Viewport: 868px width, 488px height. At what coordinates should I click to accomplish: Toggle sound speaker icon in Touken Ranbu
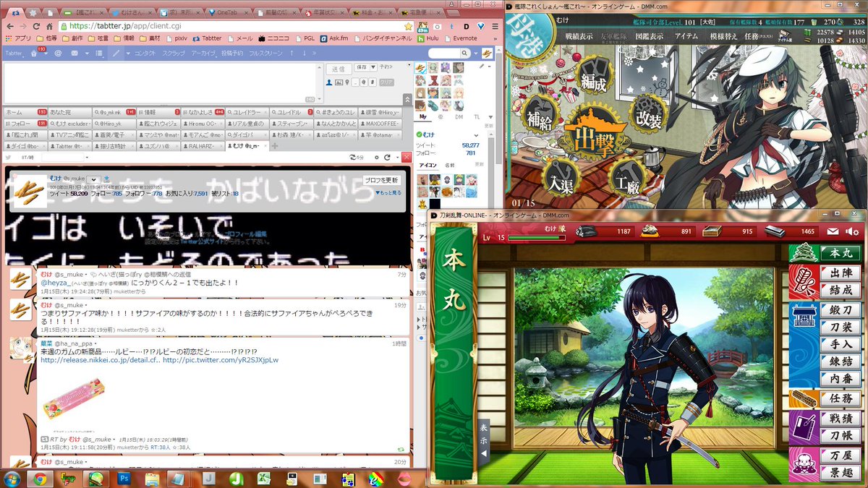point(852,231)
